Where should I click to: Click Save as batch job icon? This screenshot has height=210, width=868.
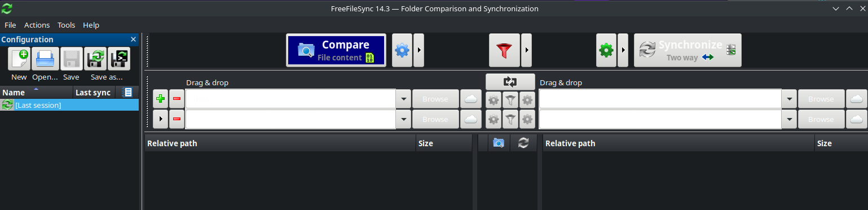pos(119,58)
